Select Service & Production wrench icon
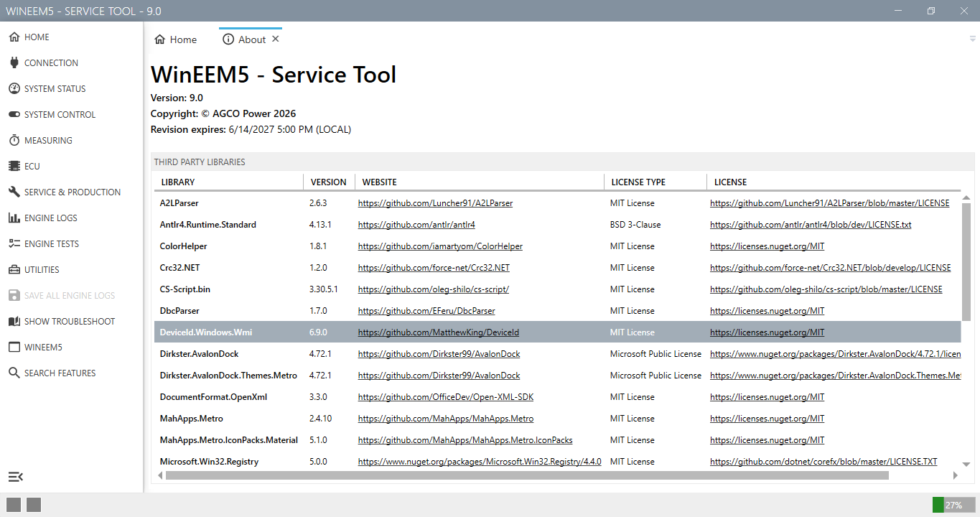 click(x=14, y=192)
